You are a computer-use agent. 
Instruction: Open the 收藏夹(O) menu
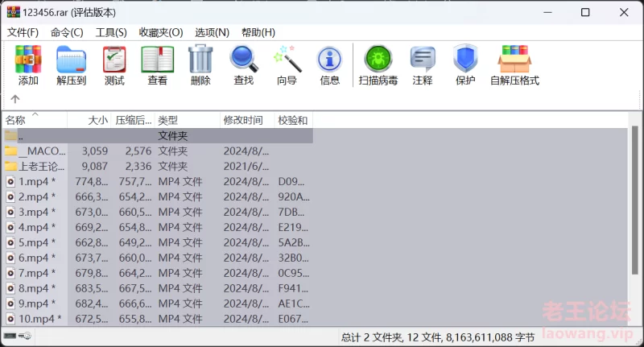(x=161, y=32)
